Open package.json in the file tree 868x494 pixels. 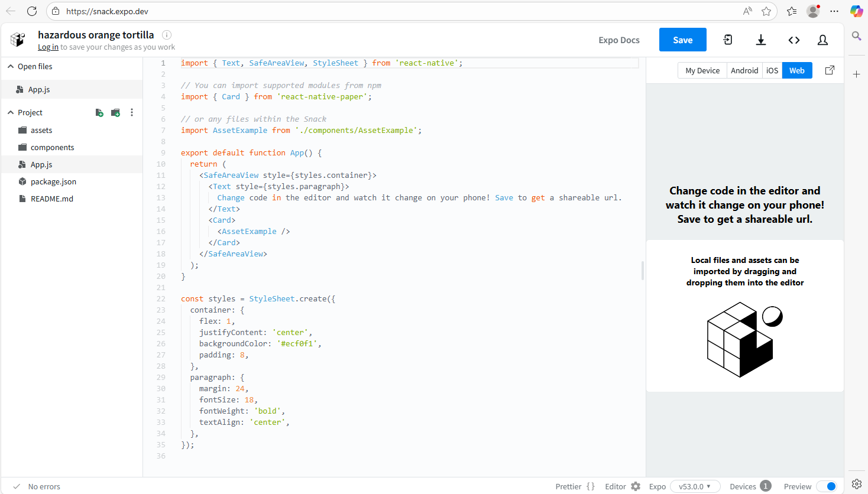pos(53,181)
